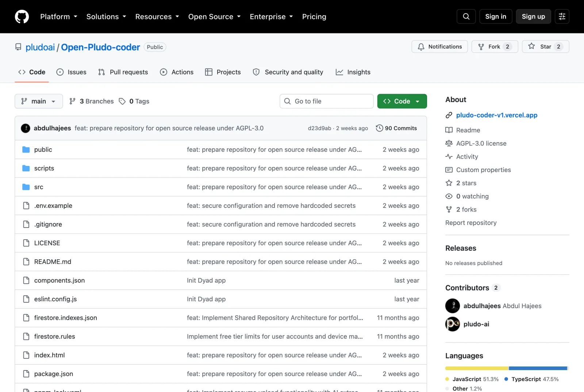The height and width of the screenshot is (392, 584).
Task: Select the public folder icon
Action: pyautogui.click(x=26, y=150)
